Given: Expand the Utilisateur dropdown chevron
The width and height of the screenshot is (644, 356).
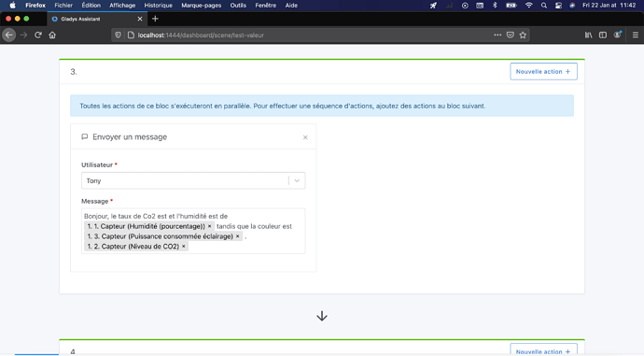Looking at the screenshot, I should coord(297,180).
